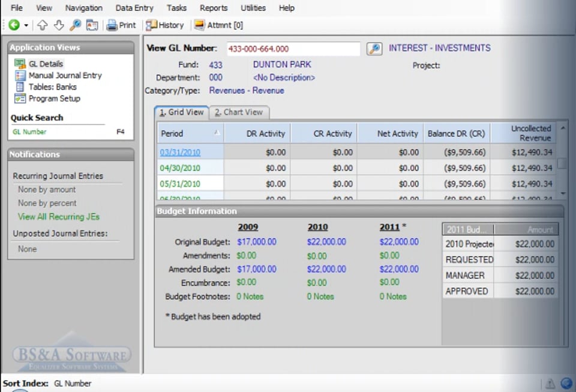Click inside the View GL Number field
The width and height of the screenshot is (576, 392).
coord(293,49)
